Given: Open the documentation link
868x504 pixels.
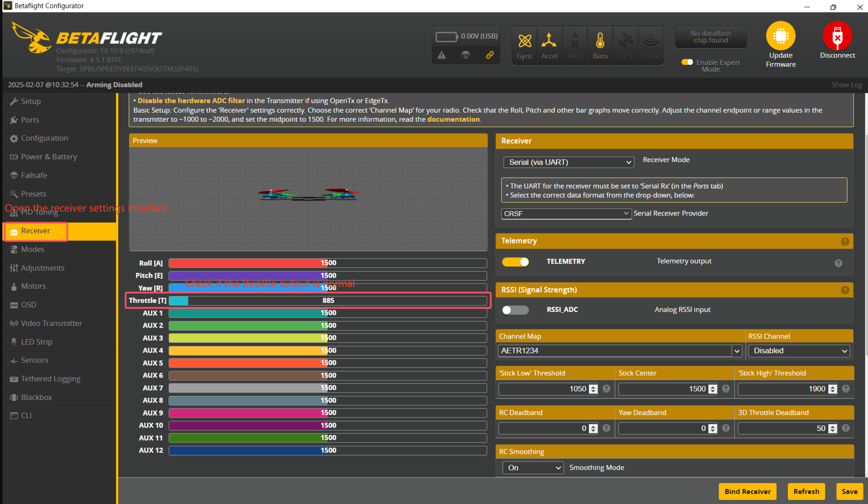Looking at the screenshot, I should click(453, 119).
